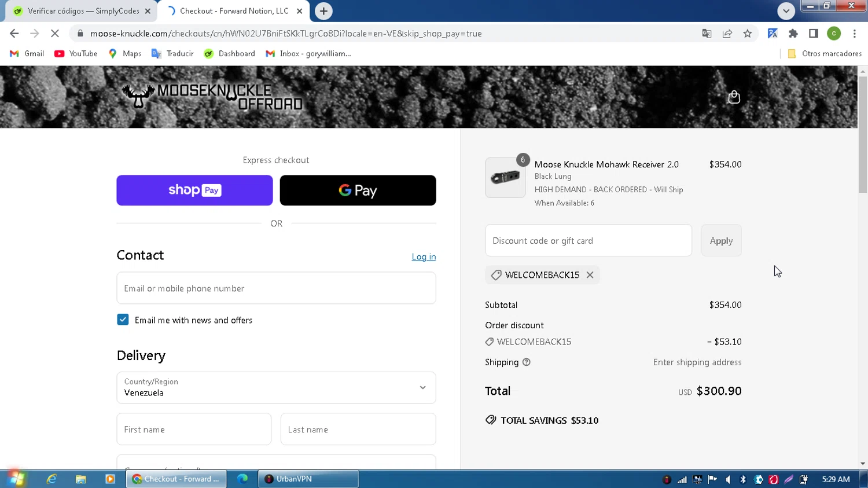This screenshot has width=868, height=488.
Task: Open Google Translate icon in address bar
Action: click(707, 34)
